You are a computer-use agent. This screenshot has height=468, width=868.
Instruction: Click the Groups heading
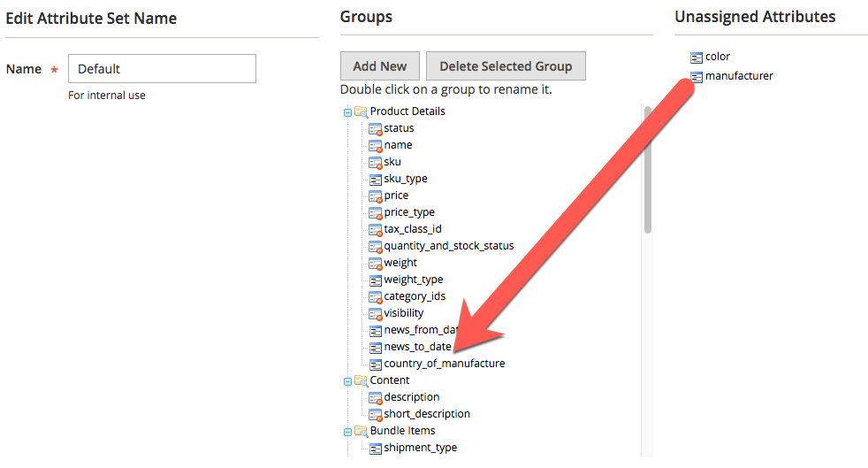coord(366,17)
